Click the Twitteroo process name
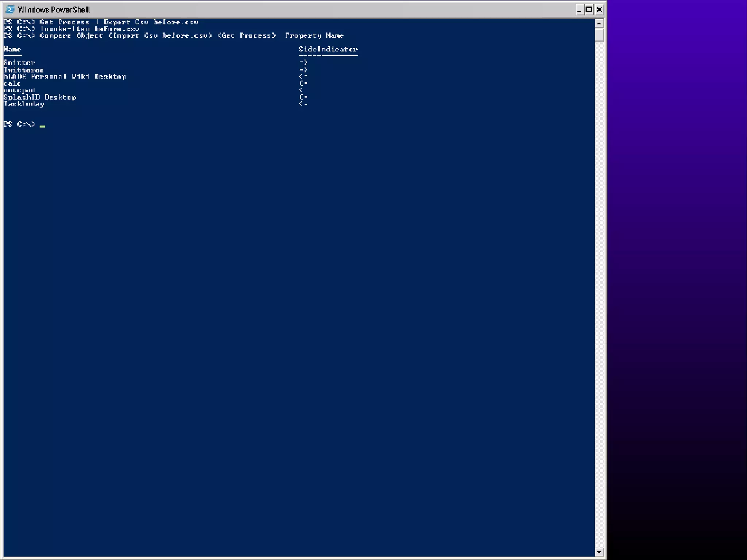The height and width of the screenshot is (560, 747). point(24,70)
